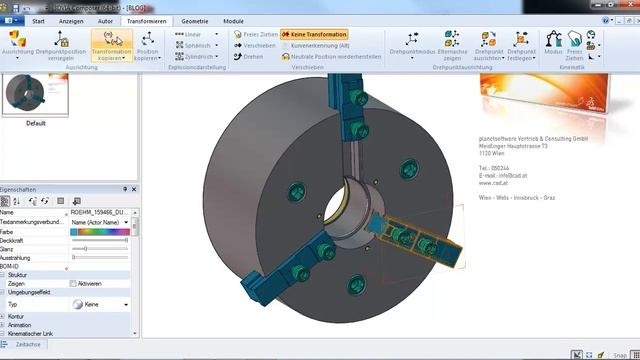Adjust the Ausstrahlung slider

pyautogui.click(x=100, y=258)
